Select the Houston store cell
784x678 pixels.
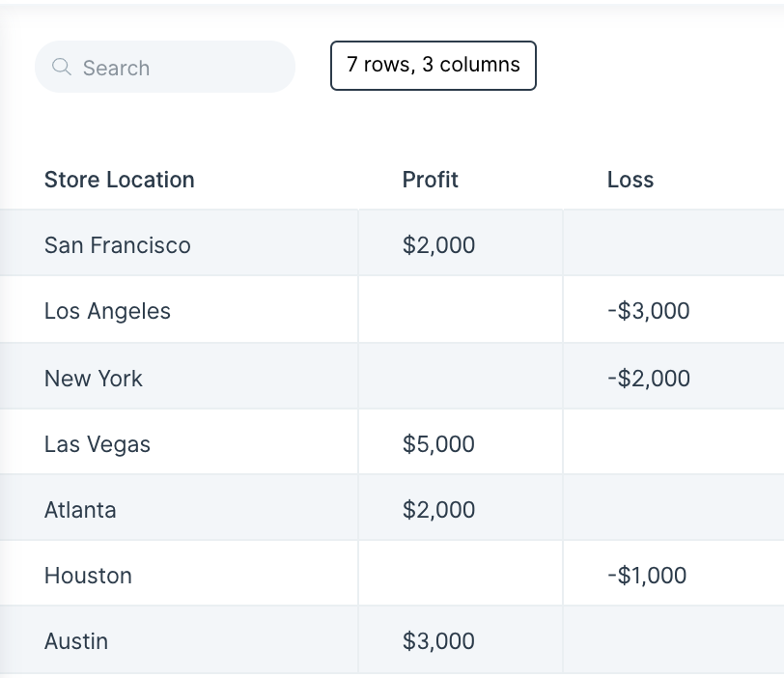click(x=179, y=573)
